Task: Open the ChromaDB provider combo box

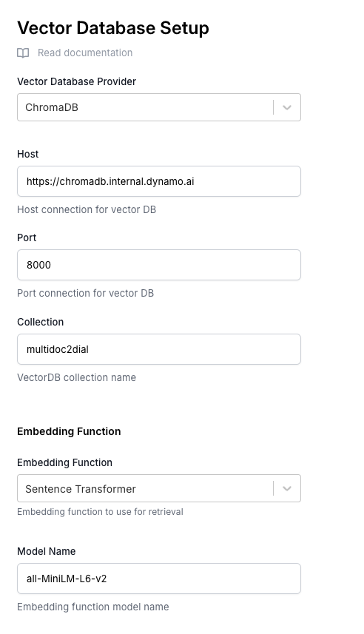Action: [x=159, y=107]
